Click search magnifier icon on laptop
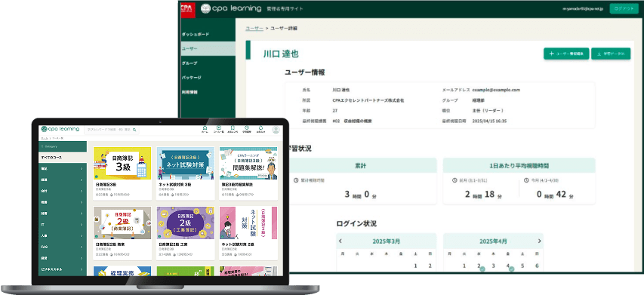This screenshot has width=644, height=295. [134, 130]
